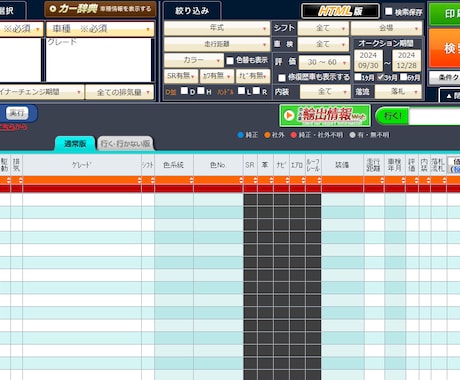Click the play icon on 輸出情報 banner
This screenshot has width=460, height=380.
pyautogui.click(x=289, y=116)
